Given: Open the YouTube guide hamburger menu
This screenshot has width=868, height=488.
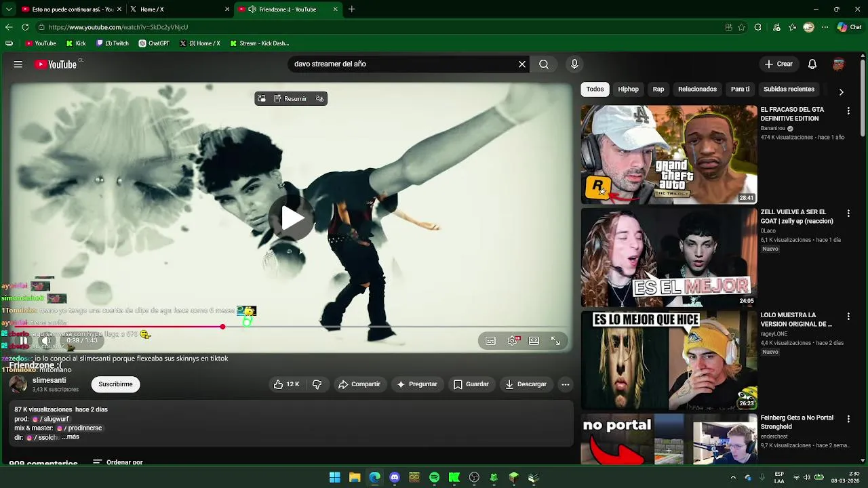Looking at the screenshot, I should point(18,64).
